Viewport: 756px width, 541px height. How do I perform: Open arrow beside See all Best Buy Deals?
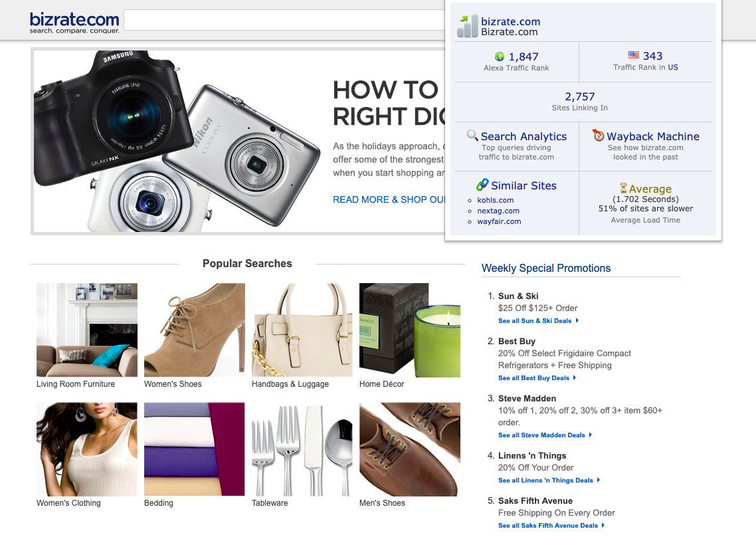tap(575, 378)
